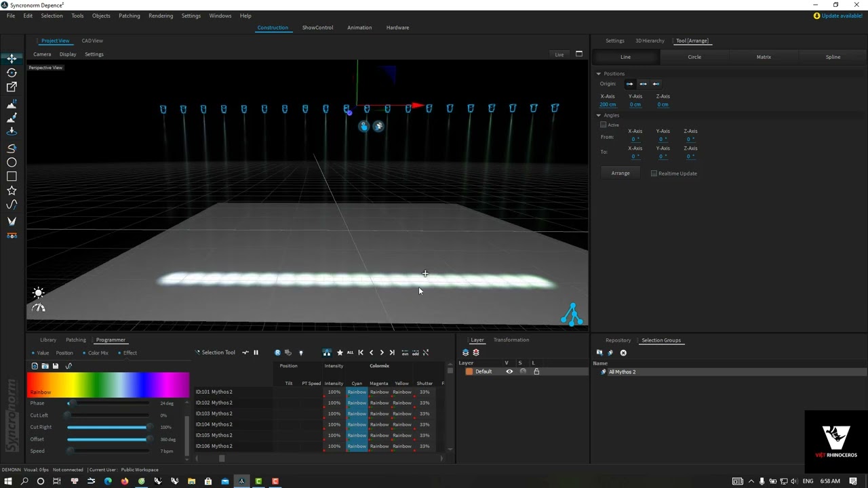Screen dimensions: 868x488
Task: Enable the Active checkbox under Angles
Action: pos(603,125)
